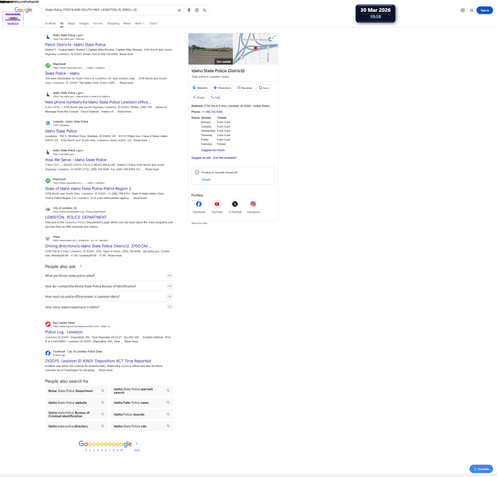Switch to AI Mode tab
Screen dimensions: 500x477
[x=50, y=24]
